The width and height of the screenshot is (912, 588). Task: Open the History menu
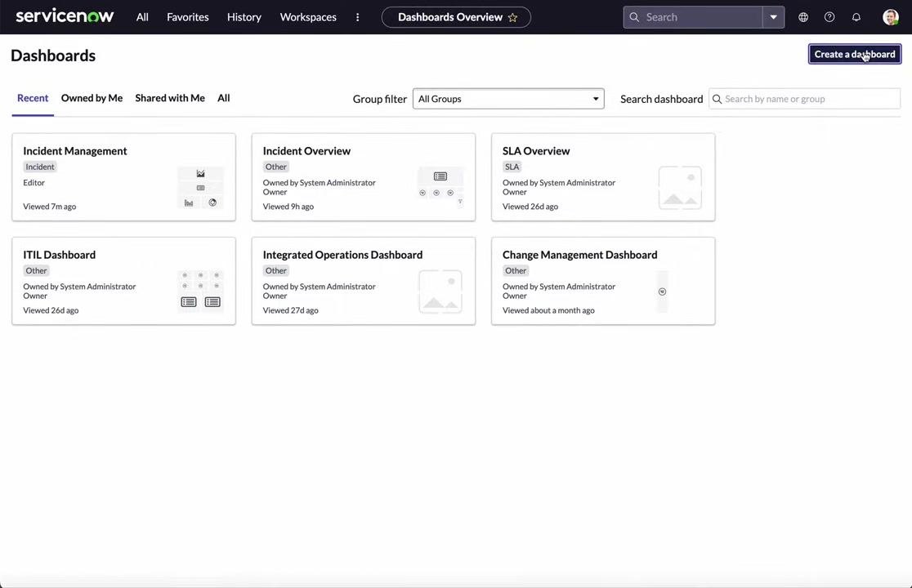244,17
